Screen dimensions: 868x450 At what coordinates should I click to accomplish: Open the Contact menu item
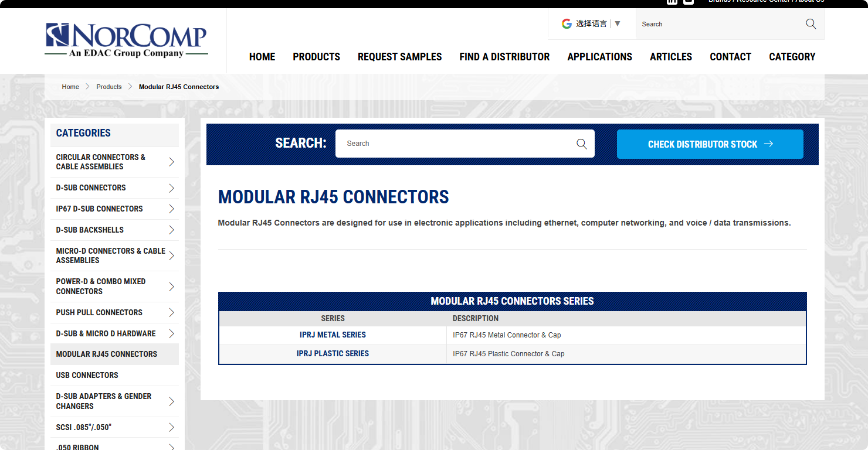730,57
